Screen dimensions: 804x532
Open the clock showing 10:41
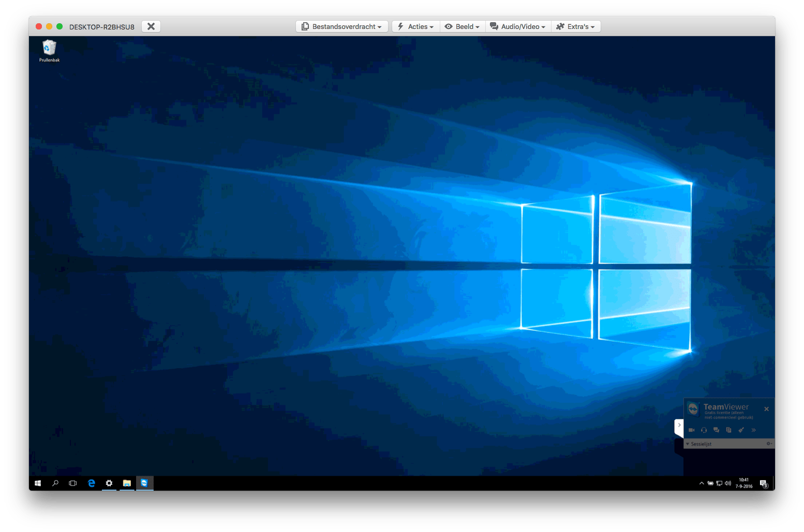(x=744, y=483)
